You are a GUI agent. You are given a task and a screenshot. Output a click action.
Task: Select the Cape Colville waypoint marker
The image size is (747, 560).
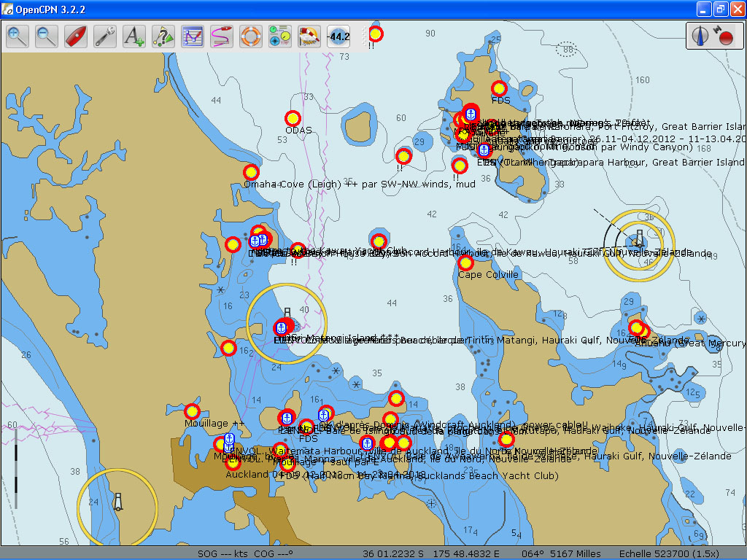(x=465, y=262)
